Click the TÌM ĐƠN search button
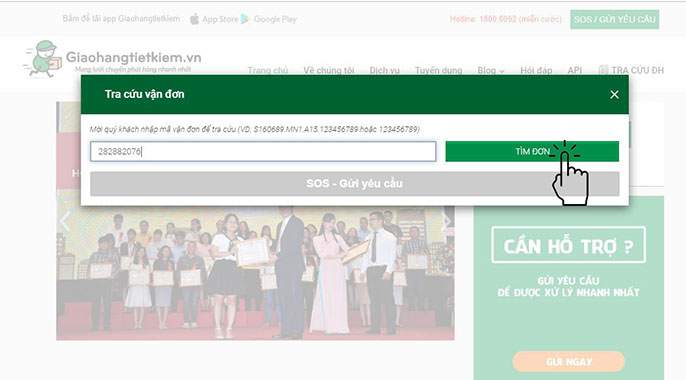Image resolution: width=686 pixels, height=380 pixels. (x=532, y=151)
